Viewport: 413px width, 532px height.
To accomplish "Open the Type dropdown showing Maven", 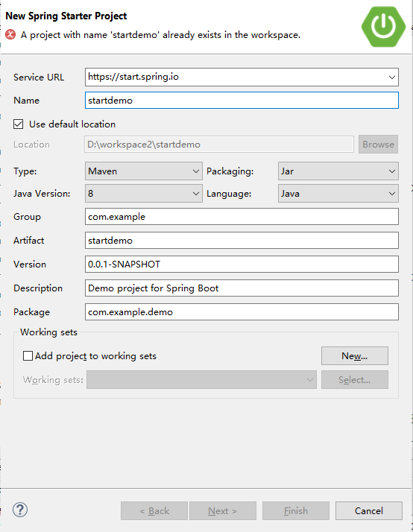I will pos(144,171).
